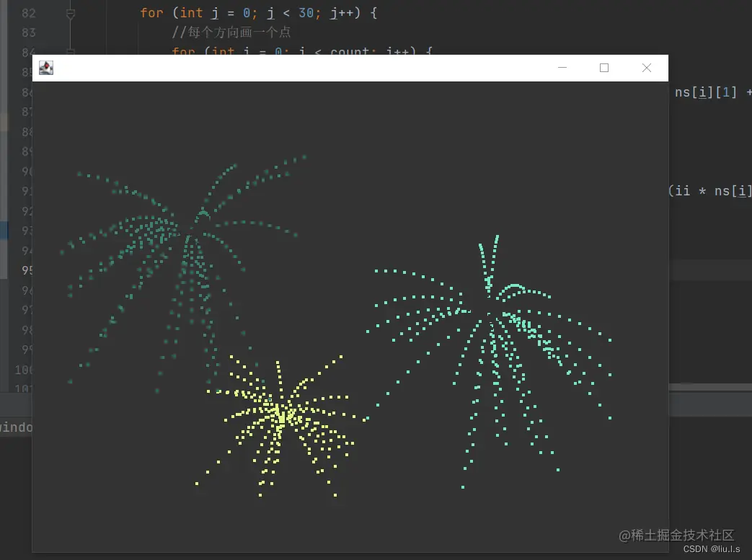
Task: Click line number 95 in the editor gutter
Action: (x=27, y=270)
